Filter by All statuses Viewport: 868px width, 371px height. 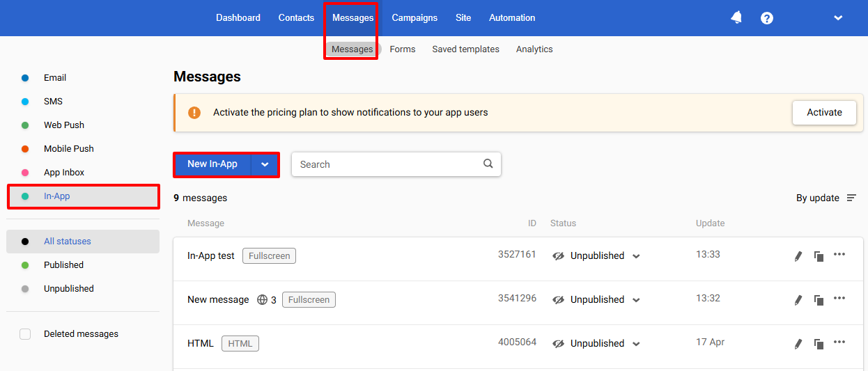click(x=83, y=242)
